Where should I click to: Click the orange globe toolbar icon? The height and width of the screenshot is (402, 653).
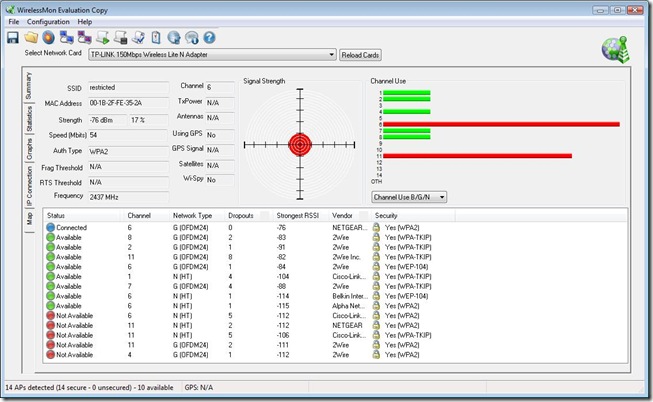coord(48,37)
